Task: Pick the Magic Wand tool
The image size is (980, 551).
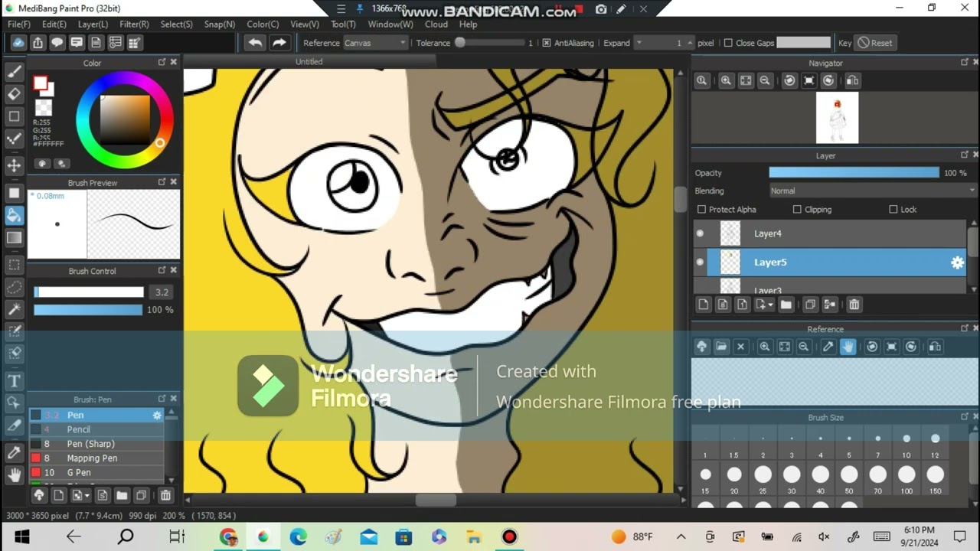Action: click(14, 310)
